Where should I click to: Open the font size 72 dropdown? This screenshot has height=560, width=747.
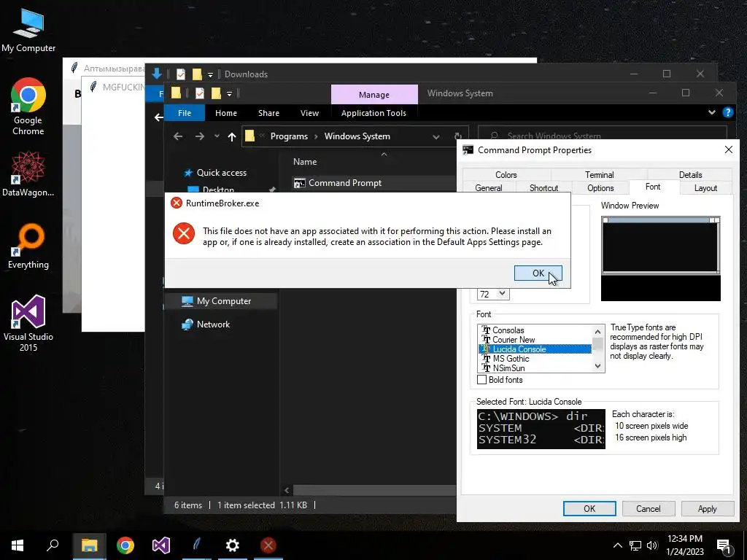point(502,294)
